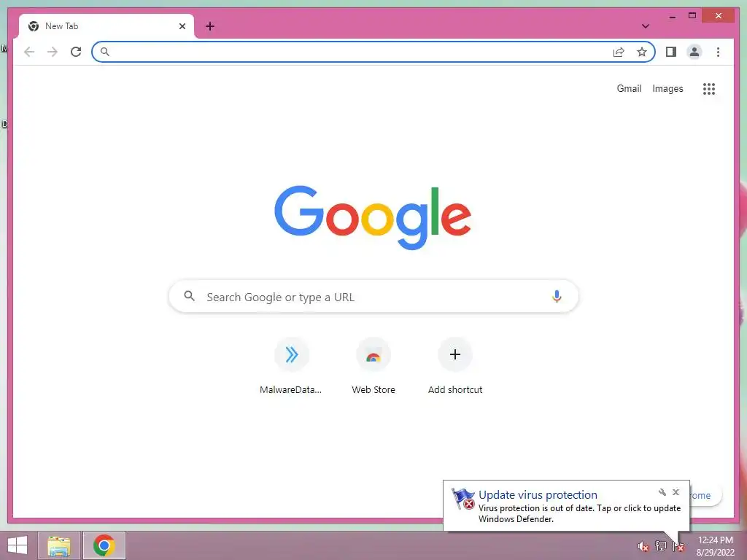Screen dimensions: 747x560
Task: Open Action Center flag icon
Action: (x=678, y=546)
